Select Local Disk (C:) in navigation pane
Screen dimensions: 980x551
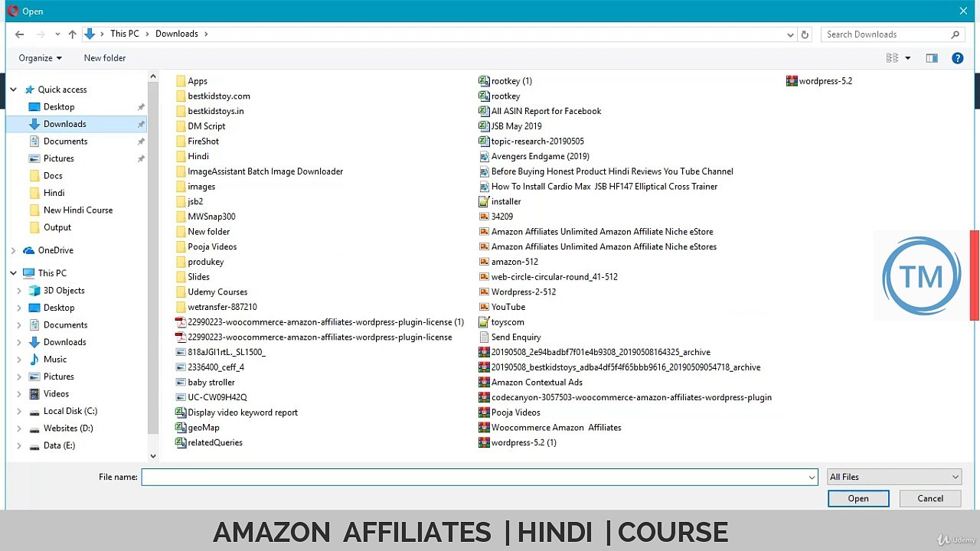pyautogui.click(x=70, y=411)
